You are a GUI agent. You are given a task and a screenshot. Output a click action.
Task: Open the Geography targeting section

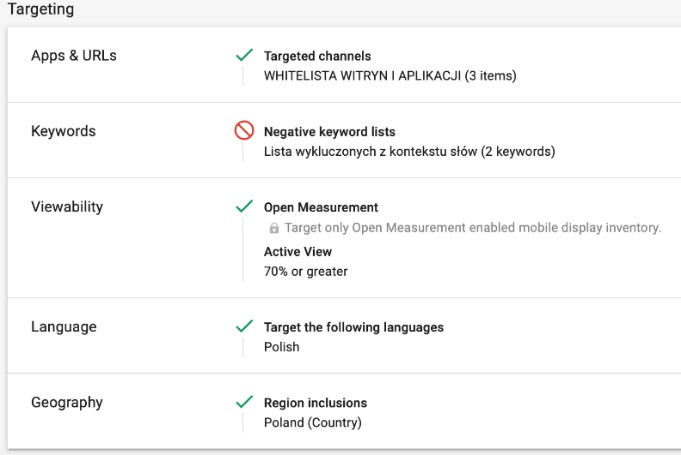[x=67, y=402]
